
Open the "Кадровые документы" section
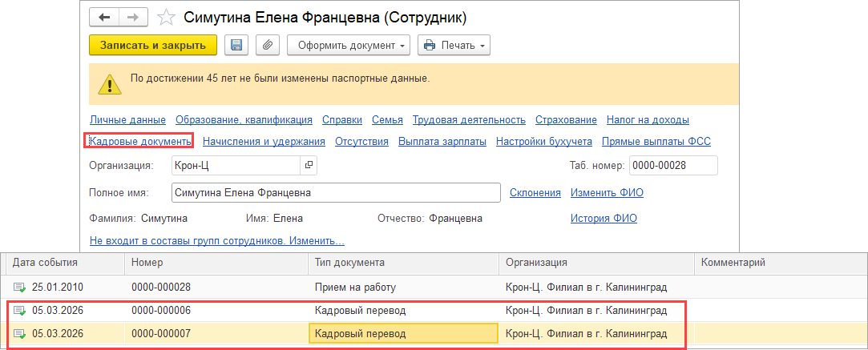click(139, 142)
